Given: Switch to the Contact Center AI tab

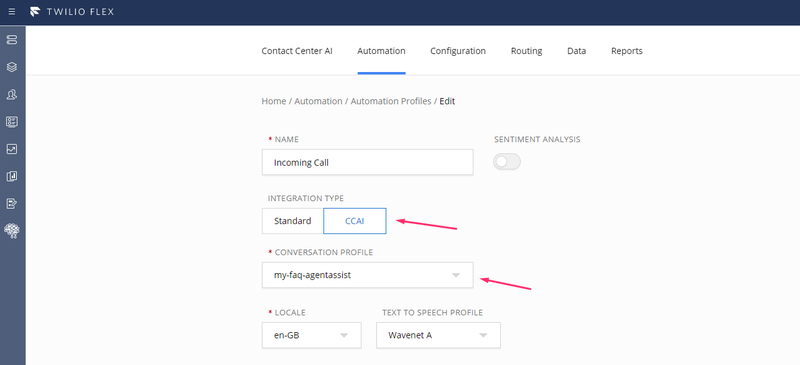Looking at the screenshot, I should click(x=297, y=51).
